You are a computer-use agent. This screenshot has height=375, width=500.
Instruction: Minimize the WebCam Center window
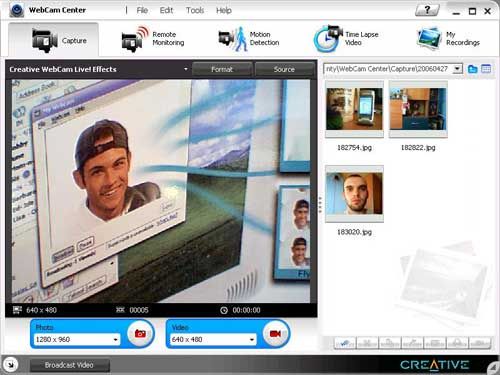point(456,12)
